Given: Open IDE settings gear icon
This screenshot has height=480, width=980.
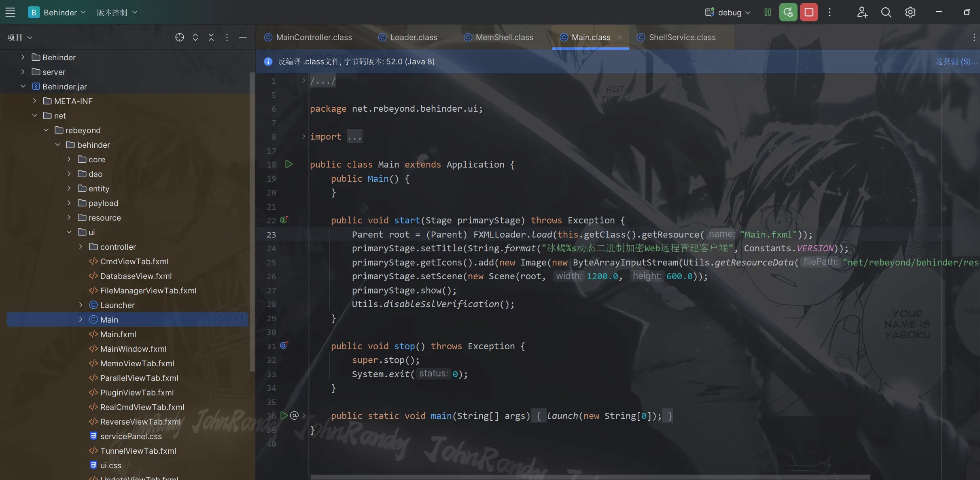Looking at the screenshot, I should pyautogui.click(x=910, y=12).
